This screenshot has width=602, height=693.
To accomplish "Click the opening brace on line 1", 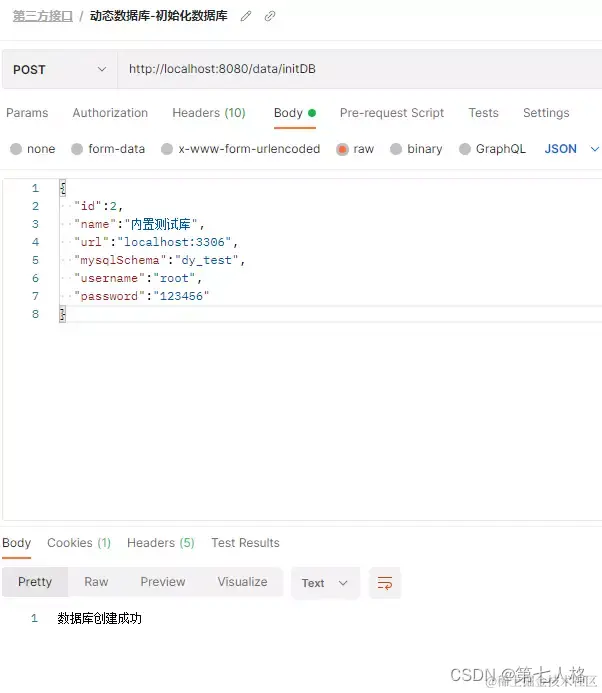I will pos(62,188).
